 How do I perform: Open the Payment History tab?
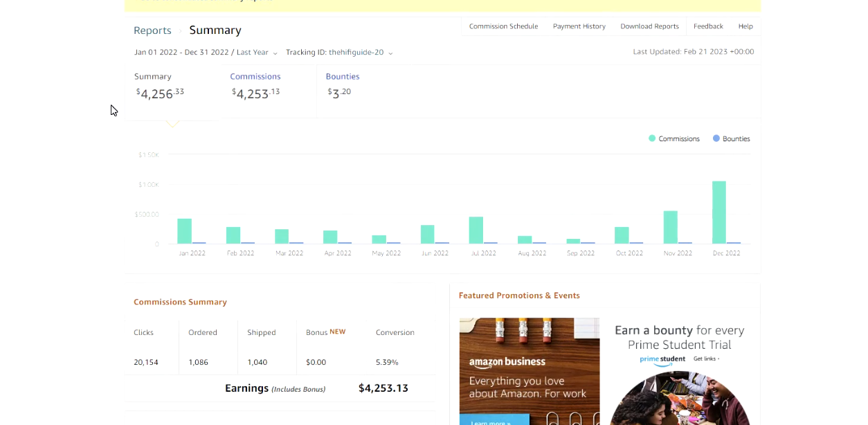[x=579, y=26]
